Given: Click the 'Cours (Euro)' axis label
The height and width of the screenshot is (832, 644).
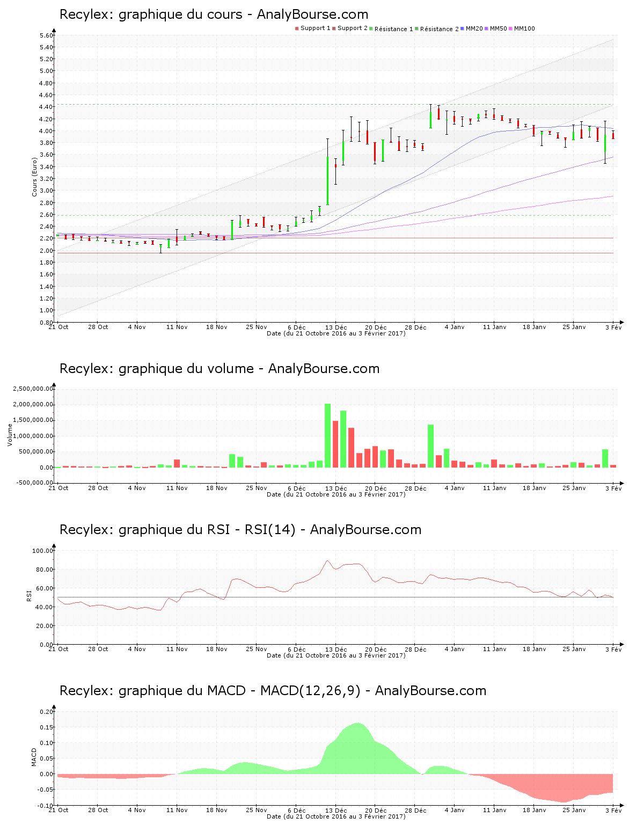Looking at the screenshot, I should 35,177.
